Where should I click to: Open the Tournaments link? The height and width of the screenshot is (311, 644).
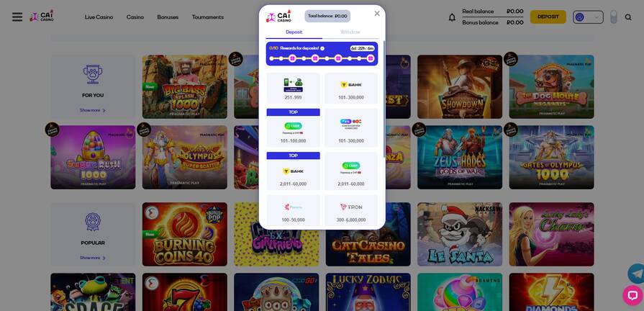tap(208, 17)
